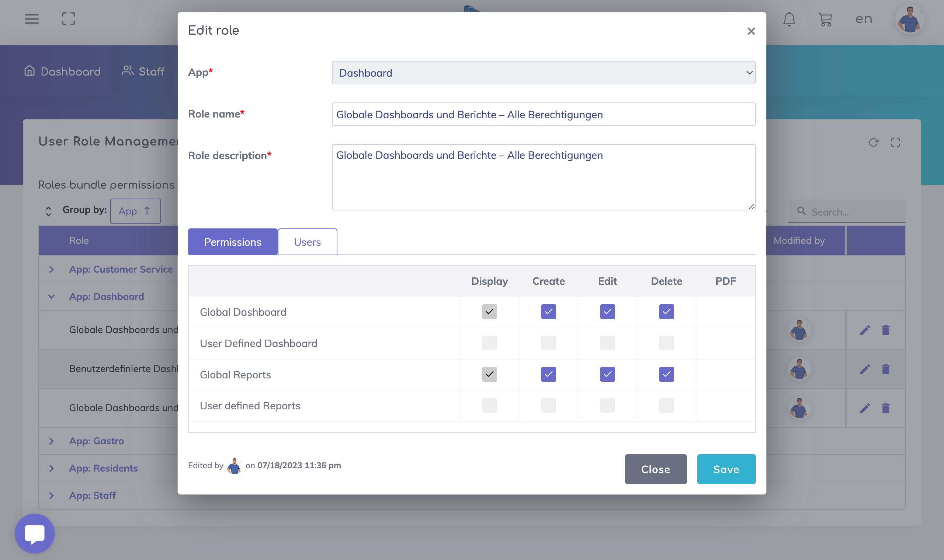Enable Display for User Defined Dashboard
Image resolution: width=944 pixels, height=560 pixels.
tap(489, 343)
